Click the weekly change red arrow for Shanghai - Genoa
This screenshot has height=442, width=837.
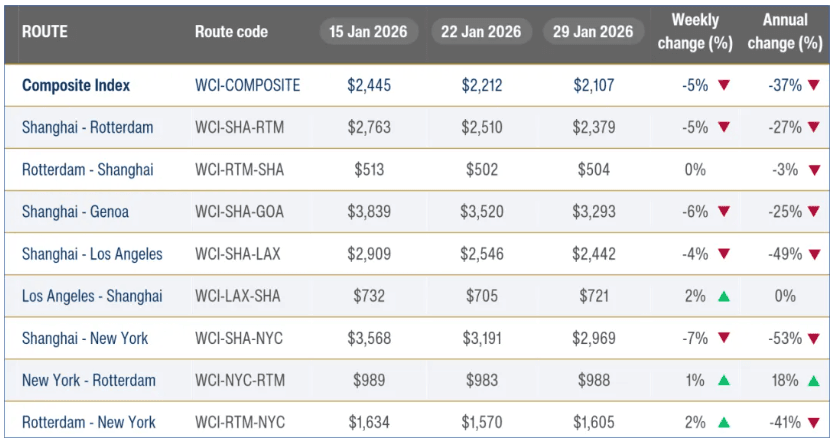(x=724, y=212)
